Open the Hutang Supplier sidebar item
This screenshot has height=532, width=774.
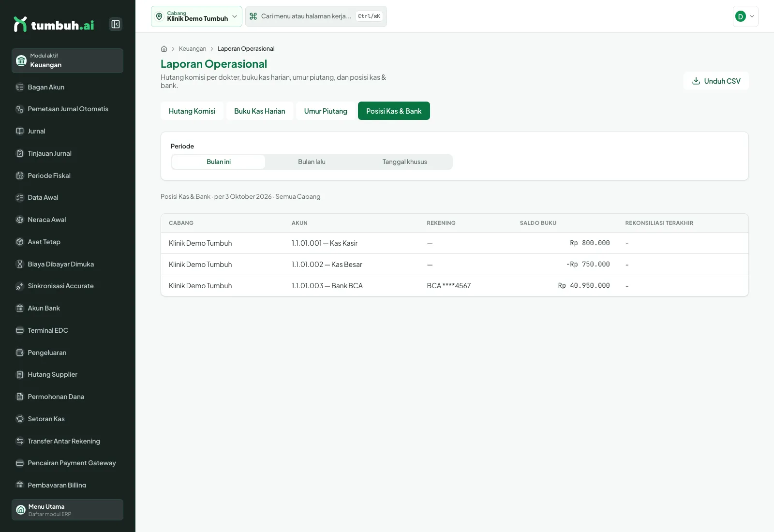pyautogui.click(x=67, y=374)
